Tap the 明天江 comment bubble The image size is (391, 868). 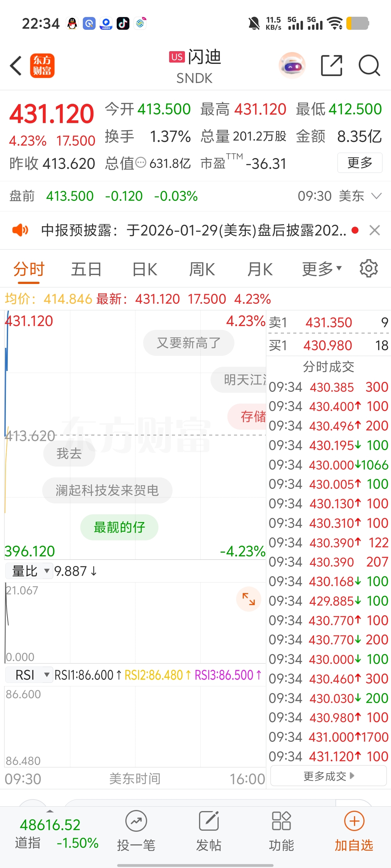pos(239,380)
